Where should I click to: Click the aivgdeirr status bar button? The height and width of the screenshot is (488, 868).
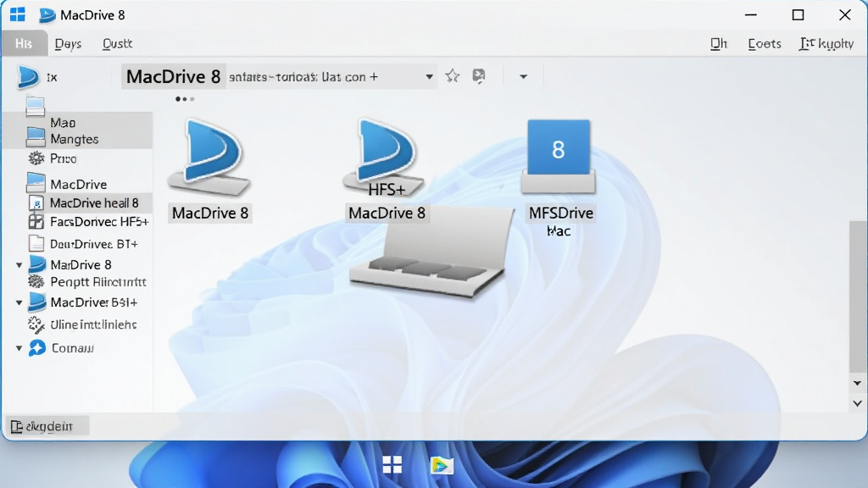click(47, 426)
